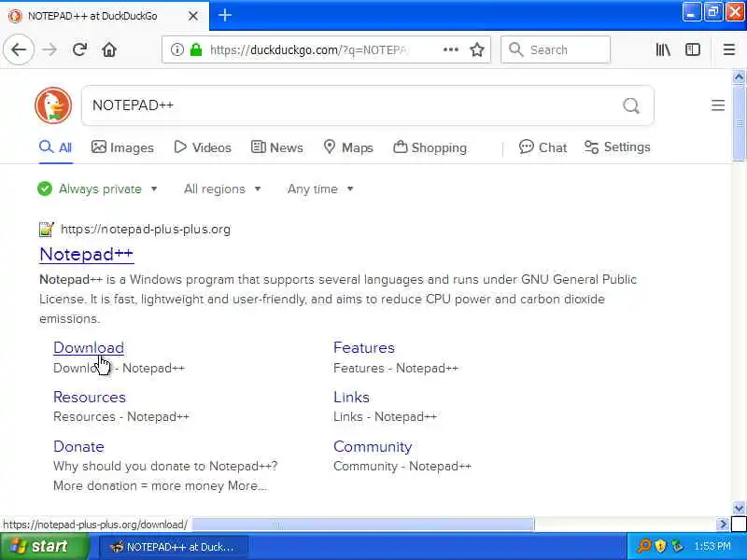Click the vertical scrollbar up arrow
The height and width of the screenshot is (560, 747).
(x=739, y=77)
